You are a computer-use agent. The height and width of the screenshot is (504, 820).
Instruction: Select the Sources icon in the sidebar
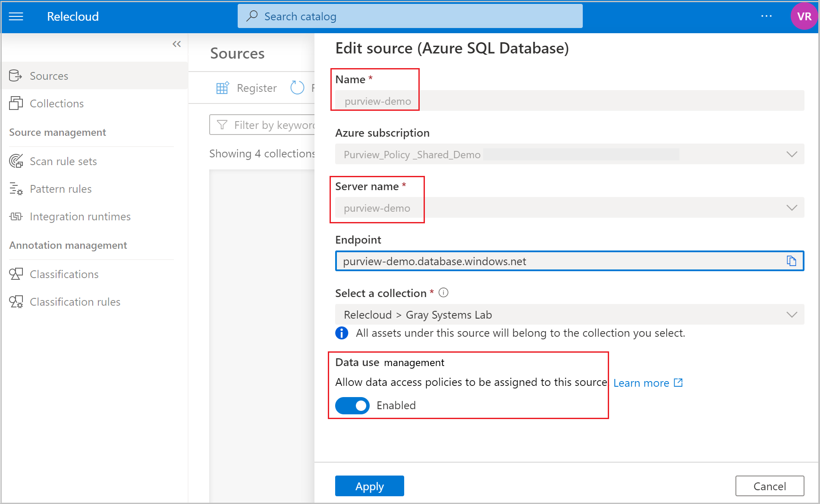point(16,75)
